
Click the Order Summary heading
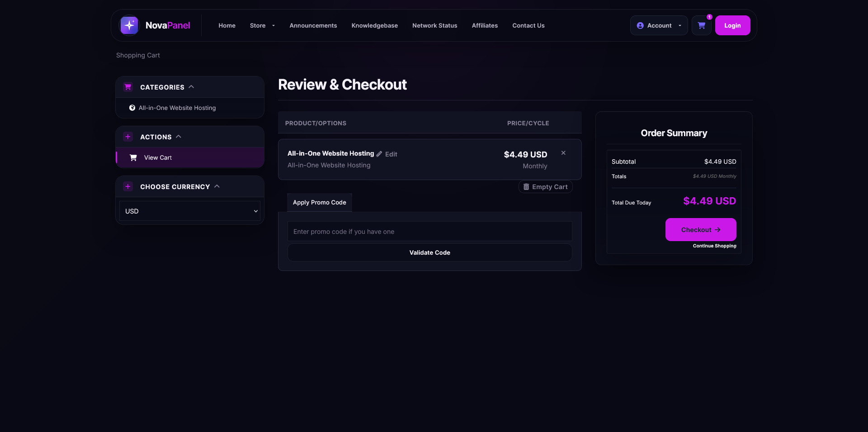(x=674, y=133)
